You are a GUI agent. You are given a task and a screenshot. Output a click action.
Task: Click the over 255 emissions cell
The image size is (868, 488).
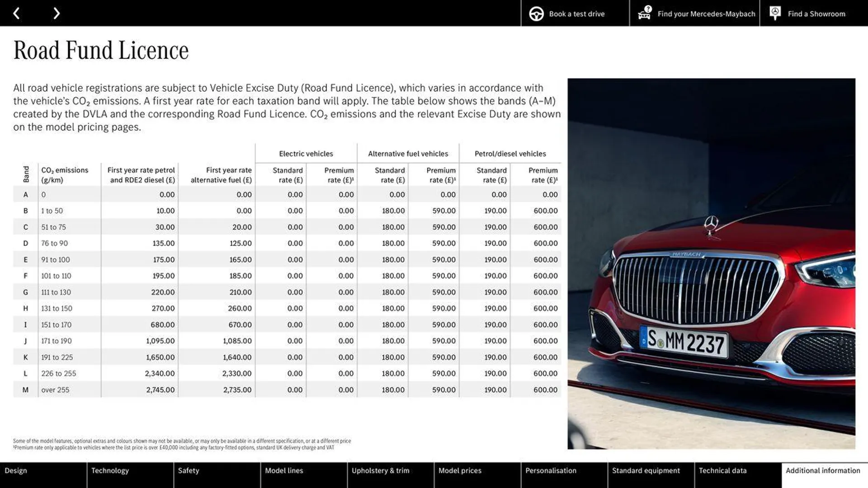55,390
